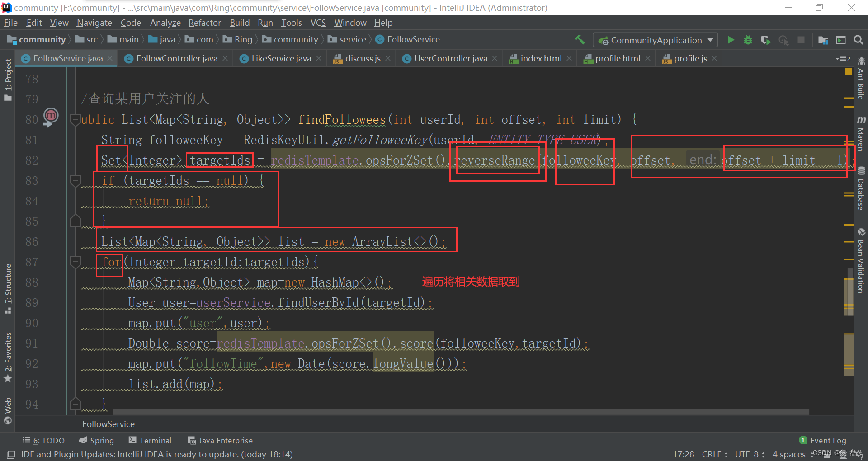Click the 17:28 caret position indicator
The width and height of the screenshot is (868, 461).
684,454
